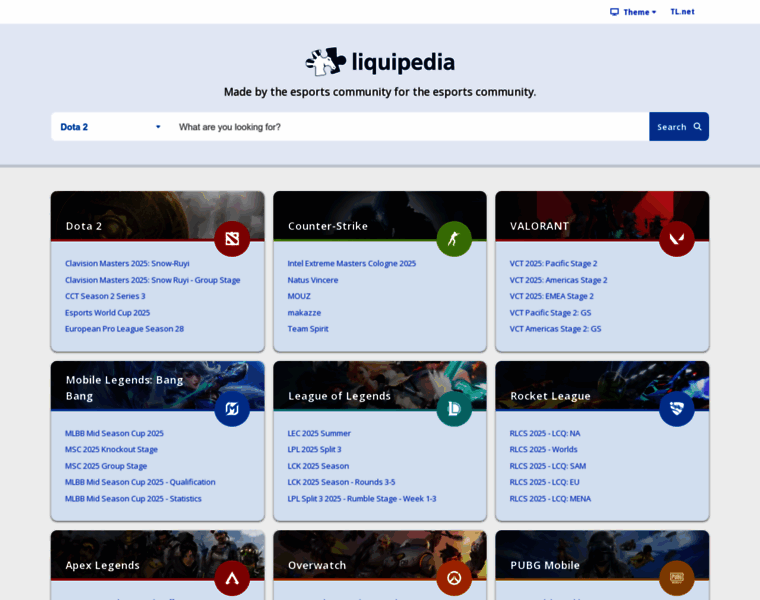Open MSC 2025 Knockout Stage link
The height and width of the screenshot is (600, 760).
point(111,449)
